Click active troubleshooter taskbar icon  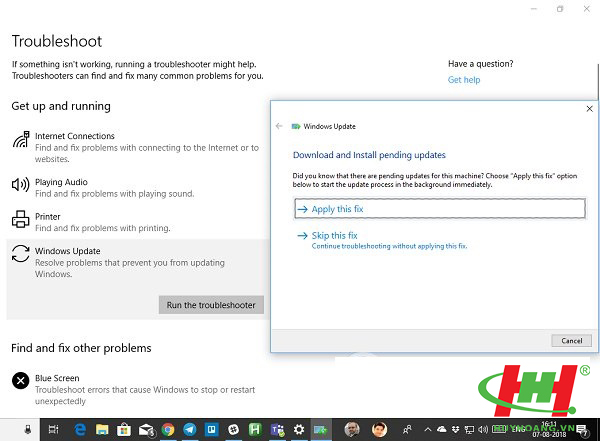pos(321,430)
